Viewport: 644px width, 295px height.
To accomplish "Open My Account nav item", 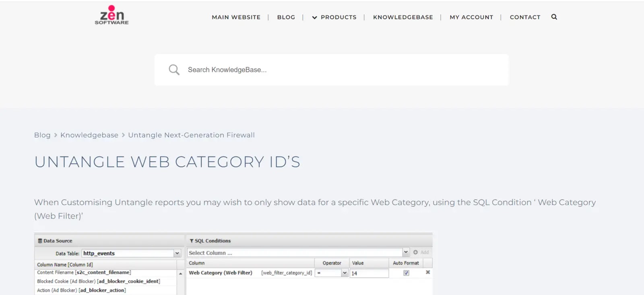I will 471,17.
